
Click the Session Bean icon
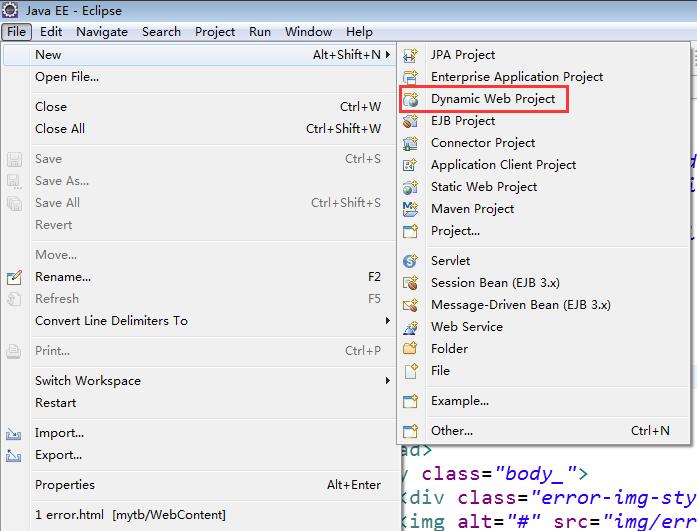[410, 283]
